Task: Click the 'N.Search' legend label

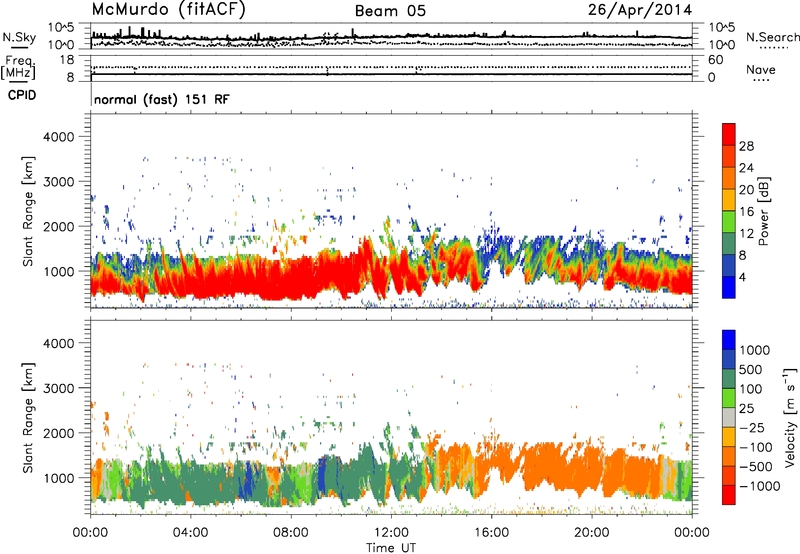Action: [772, 37]
